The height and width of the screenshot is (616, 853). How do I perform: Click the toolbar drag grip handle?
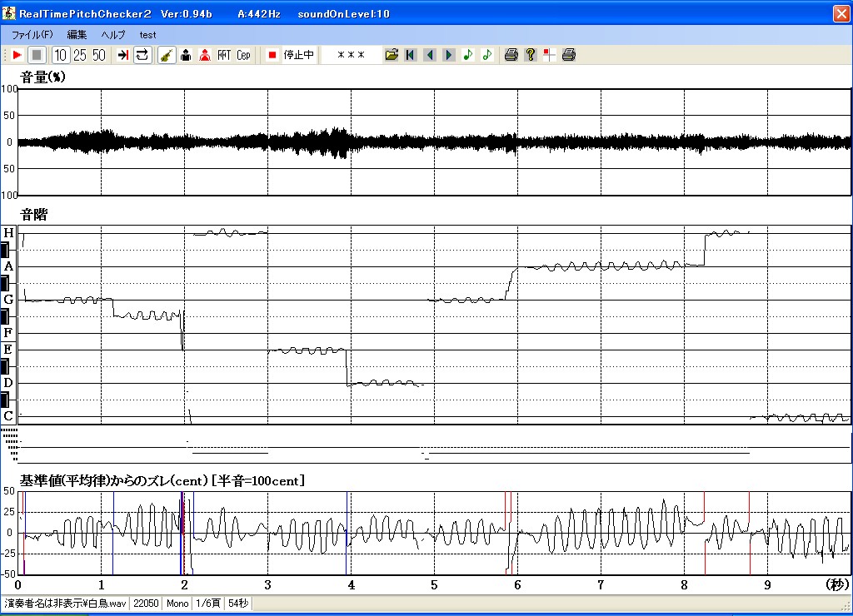pyautogui.click(x=5, y=55)
